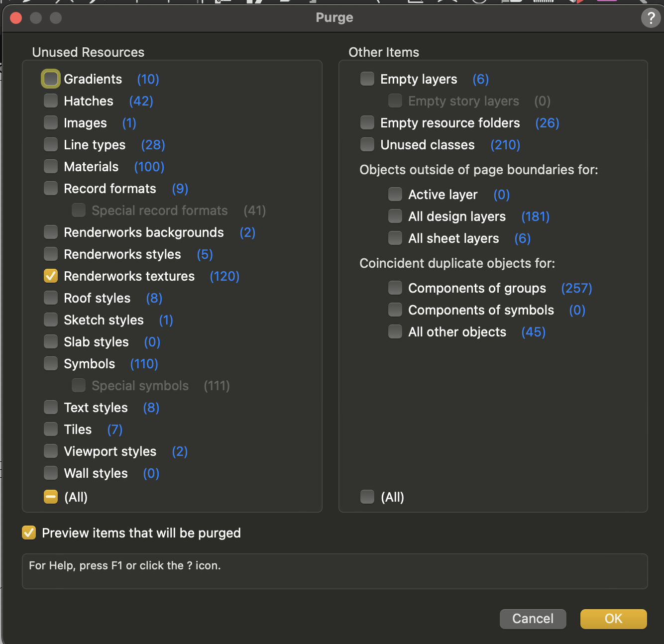Select all Unused Resources with (All)
Screen dimensions: 664x644
(x=51, y=497)
